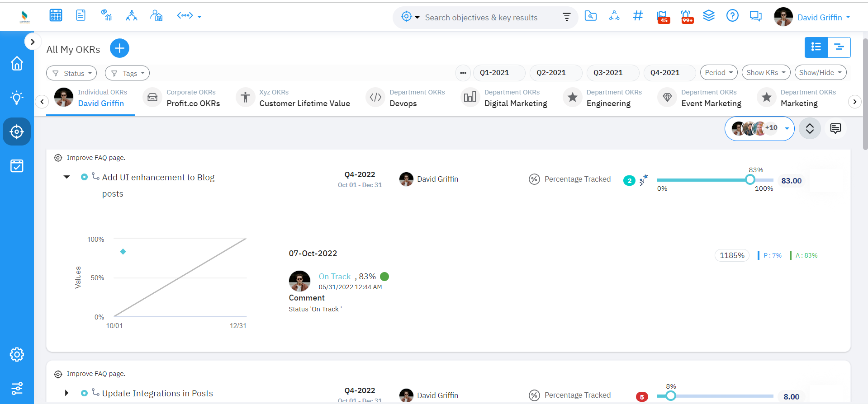868x404 pixels.
Task: Open the settings gear in sidebar
Action: [17, 355]
